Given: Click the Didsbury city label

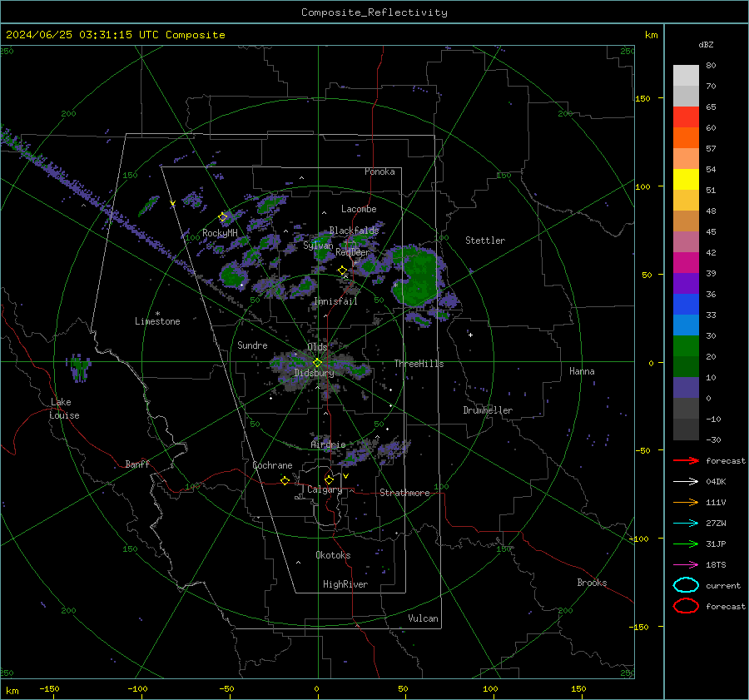Looking at the screenshot, I should (x=314, y=373).
